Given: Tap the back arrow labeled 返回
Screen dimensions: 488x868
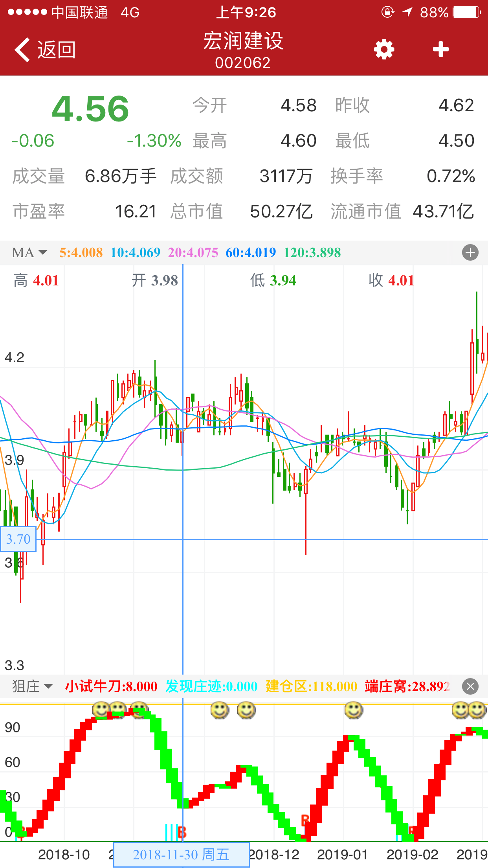Looking at the screenshot, I should pos(44,50).
